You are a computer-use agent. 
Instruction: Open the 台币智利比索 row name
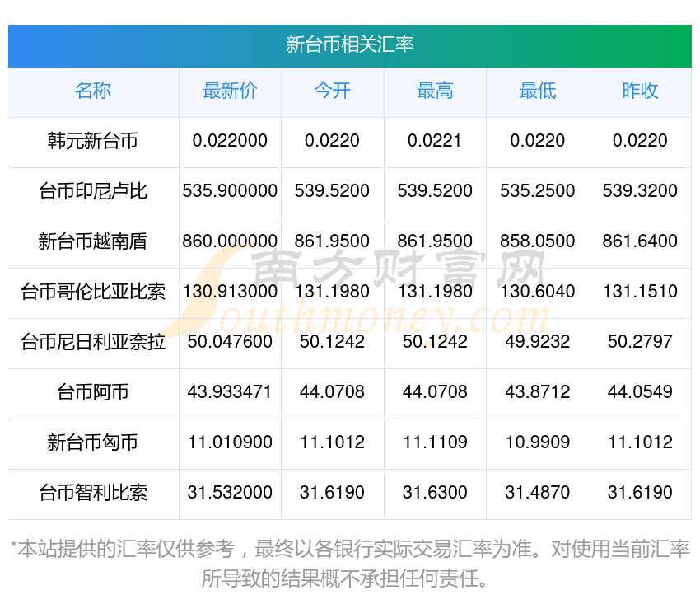(x=93, y=493)
